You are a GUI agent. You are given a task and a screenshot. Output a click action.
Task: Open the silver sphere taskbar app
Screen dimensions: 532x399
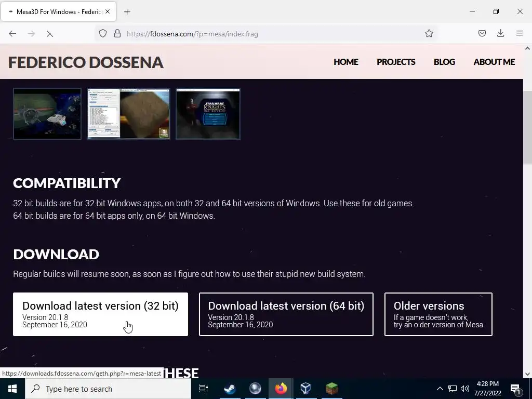click(255, 389)
